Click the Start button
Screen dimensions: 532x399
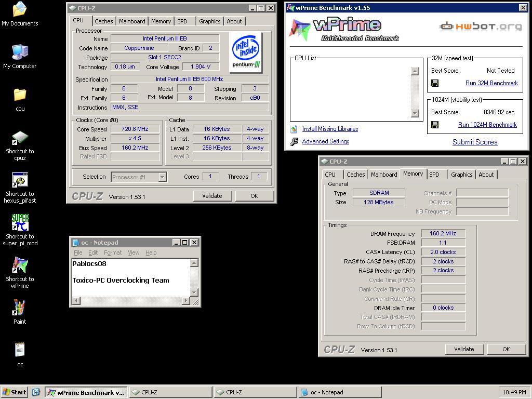click(14, 392)
